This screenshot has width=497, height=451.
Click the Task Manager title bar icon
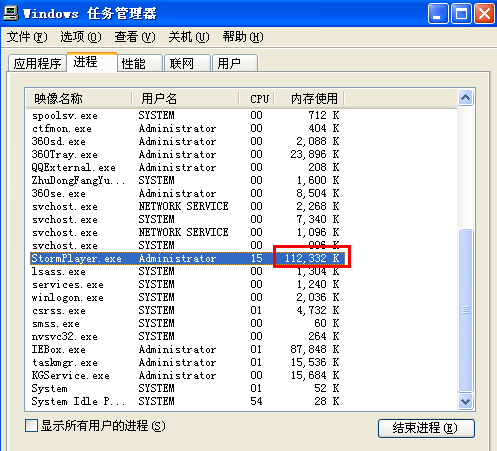click(x=11, y=13)
